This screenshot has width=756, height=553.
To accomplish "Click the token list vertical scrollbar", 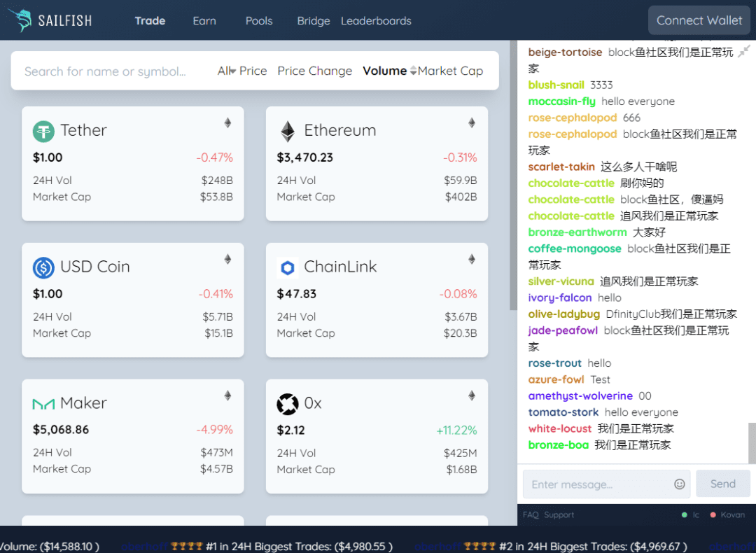I will 514,176.
